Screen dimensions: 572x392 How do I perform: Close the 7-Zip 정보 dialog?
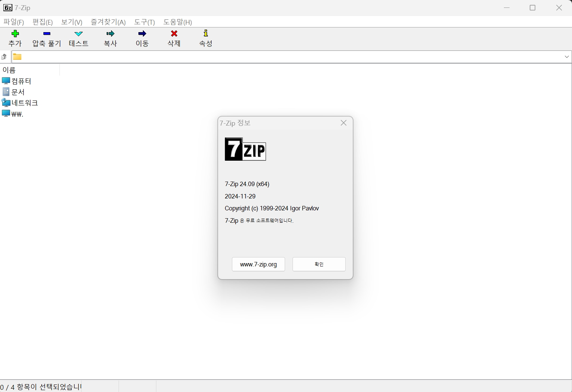343,123
